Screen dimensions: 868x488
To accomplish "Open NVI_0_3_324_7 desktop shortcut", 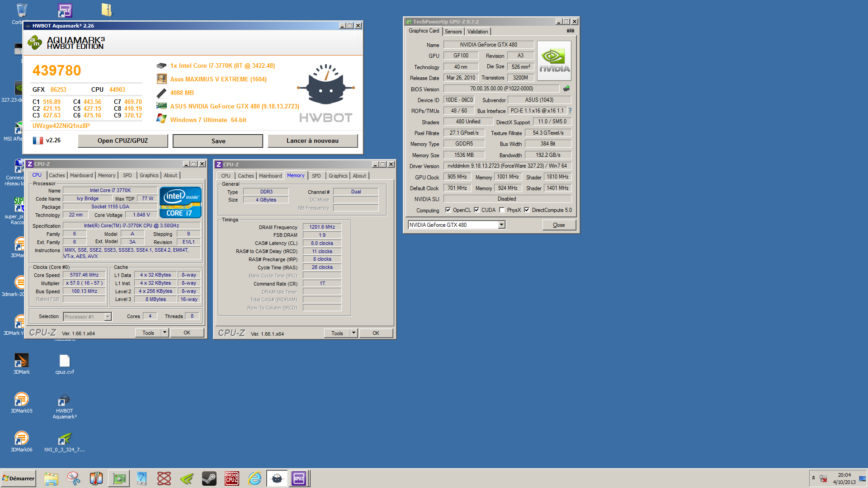I will [x=65, y=441].
